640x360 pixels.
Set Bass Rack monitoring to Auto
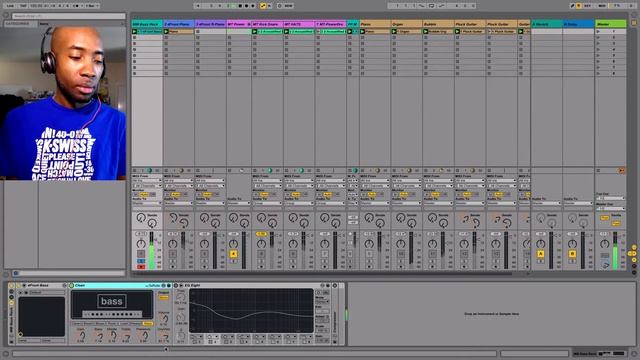pyautogui.click(x=144, y=194)
